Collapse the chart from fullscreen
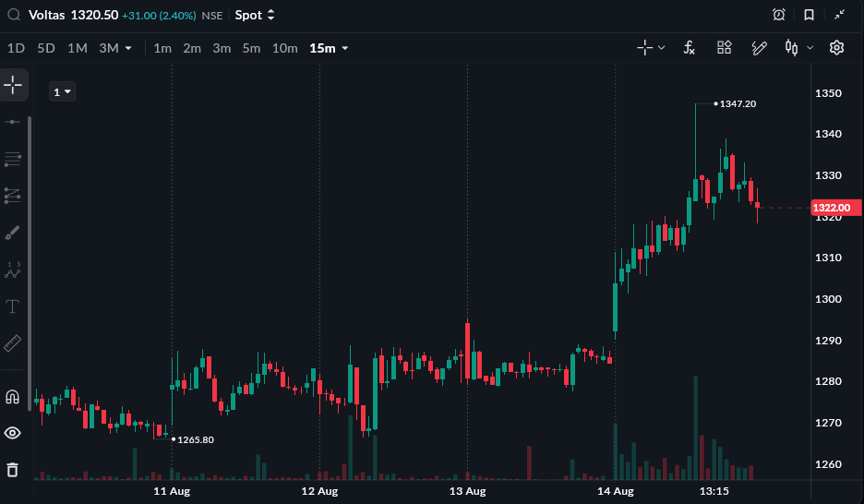 pos(839,15)
